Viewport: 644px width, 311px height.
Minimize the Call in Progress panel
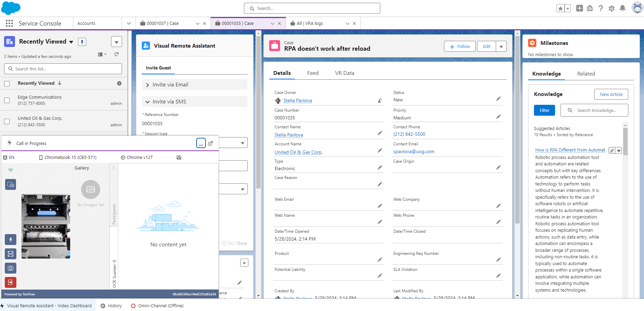pos(201,143)
